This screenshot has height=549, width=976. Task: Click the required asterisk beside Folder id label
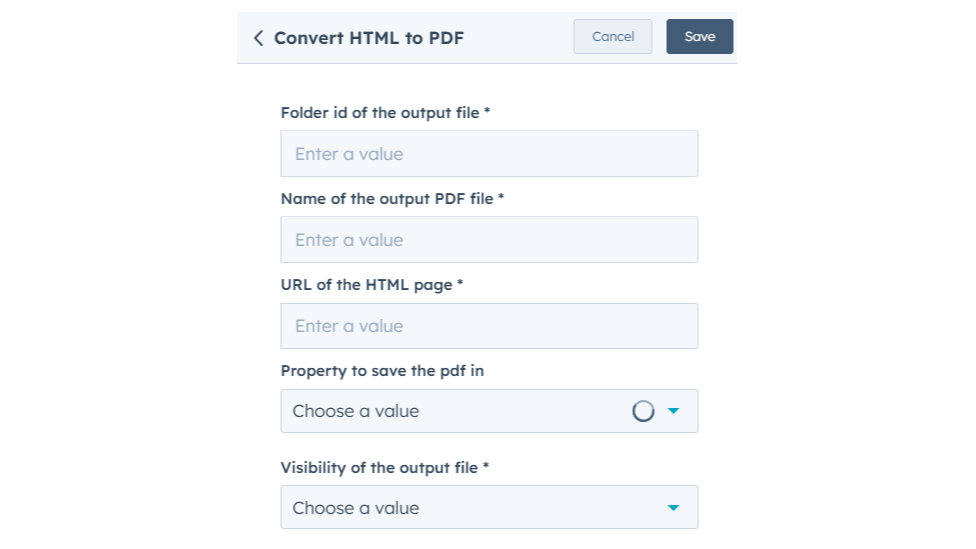[x=487, y=112]
